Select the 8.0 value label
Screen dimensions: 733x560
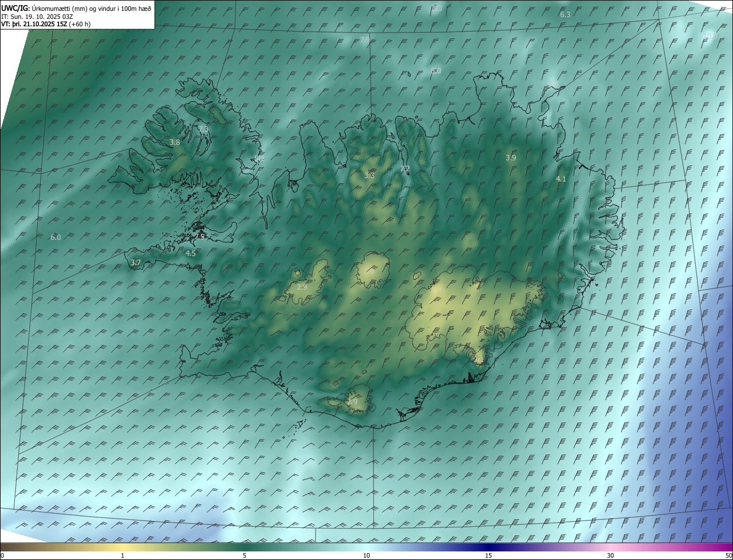[x=436, y=70]
